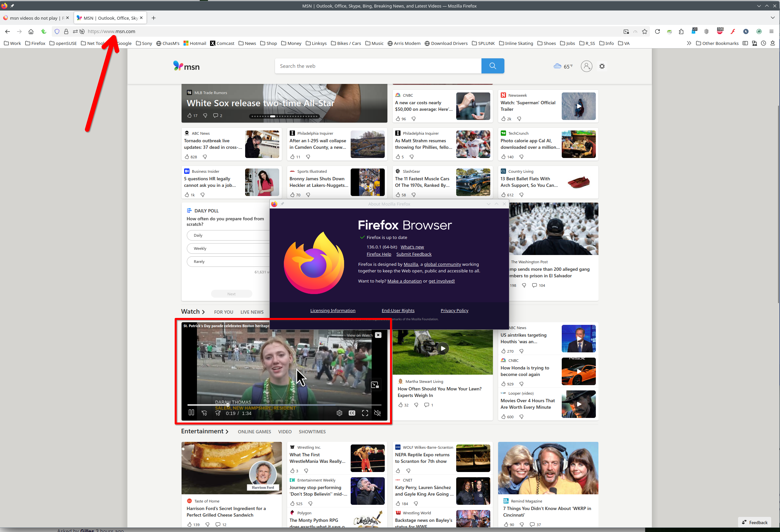The height and width of the screenshot is (532, 780).
Task: Open the Bikes / Cars bookmarks folder
Action: [x=346, y=43]
